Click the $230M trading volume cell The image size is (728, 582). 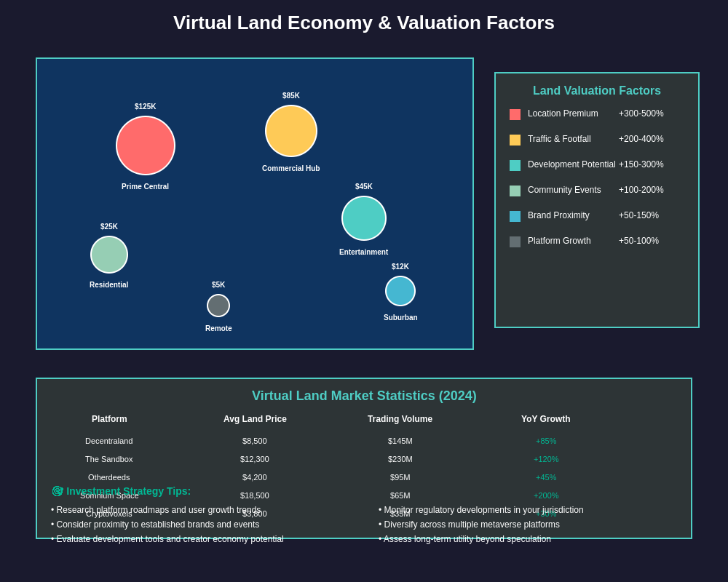click(x=400, y=460)
